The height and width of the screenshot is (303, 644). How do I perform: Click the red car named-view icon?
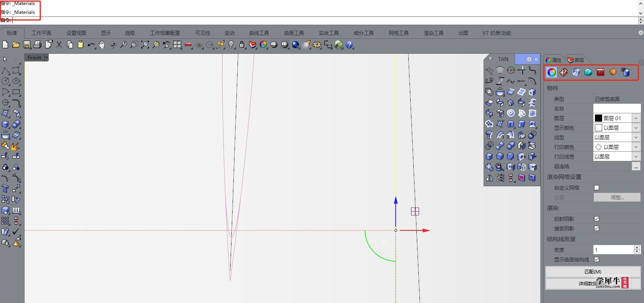188,45
